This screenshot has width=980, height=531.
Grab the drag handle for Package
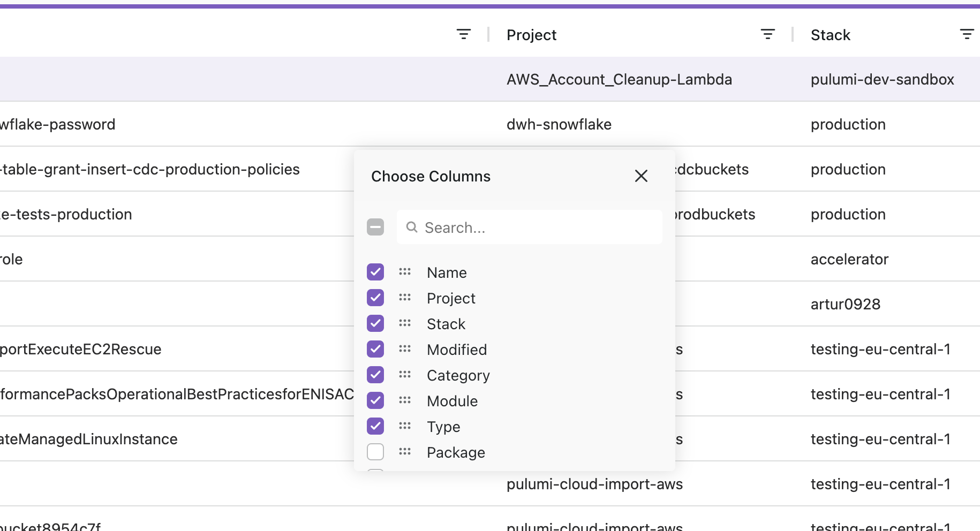coord(405,452)
